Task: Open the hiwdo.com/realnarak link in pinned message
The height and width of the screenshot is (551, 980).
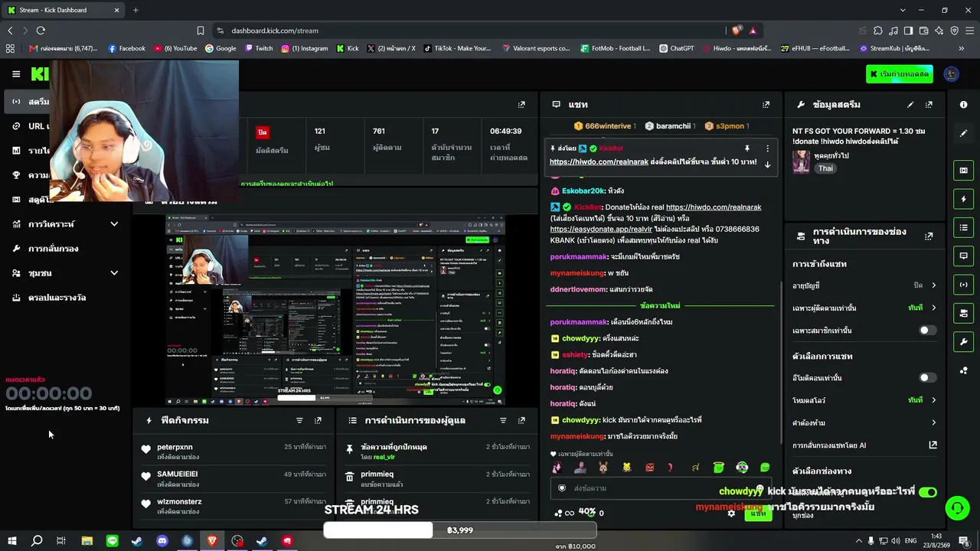Action: tap(599, 162)
